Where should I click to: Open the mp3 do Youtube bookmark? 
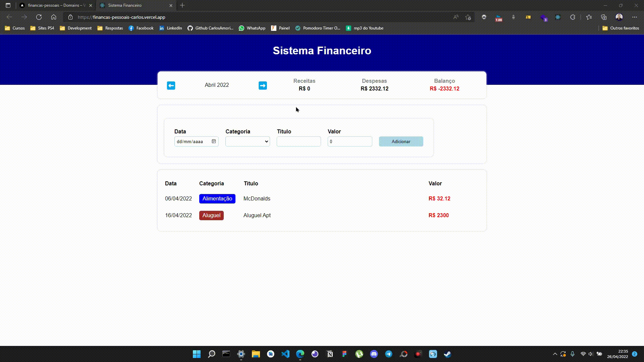(x=365, y=28)
